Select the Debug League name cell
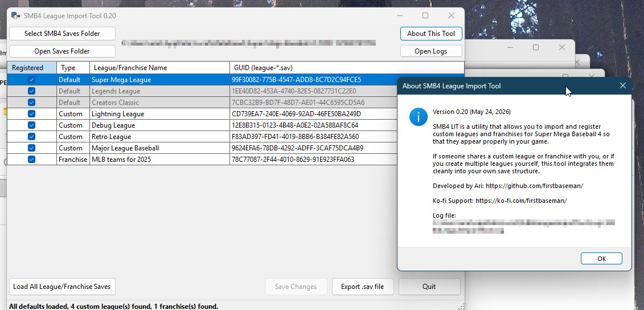The image size is (644, 310). (x=159, y=125)
